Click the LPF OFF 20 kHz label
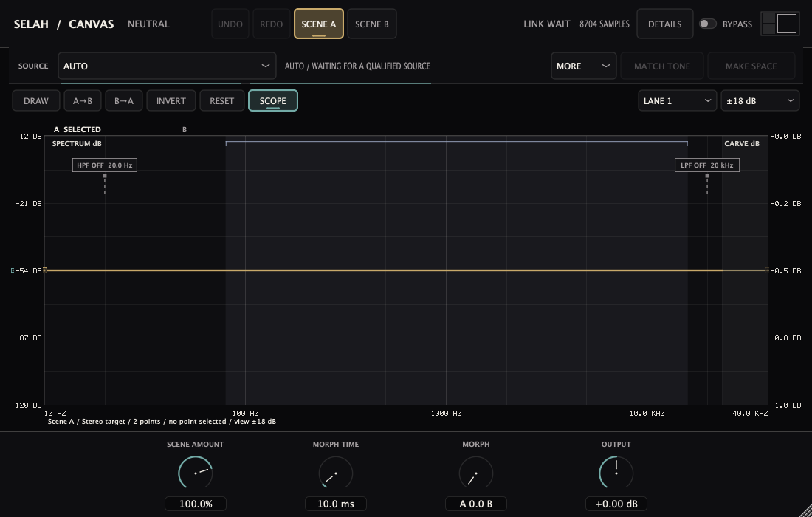The height and width of the screenshot is (517, 812). 707,165
